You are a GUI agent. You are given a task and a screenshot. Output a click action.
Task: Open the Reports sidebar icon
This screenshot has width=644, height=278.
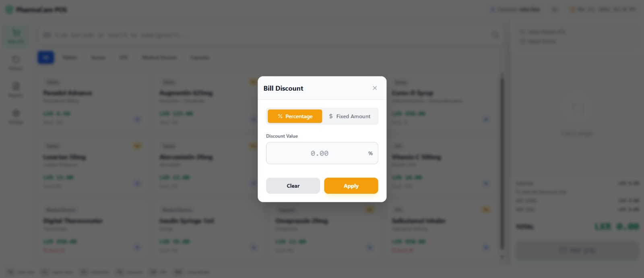16,89
